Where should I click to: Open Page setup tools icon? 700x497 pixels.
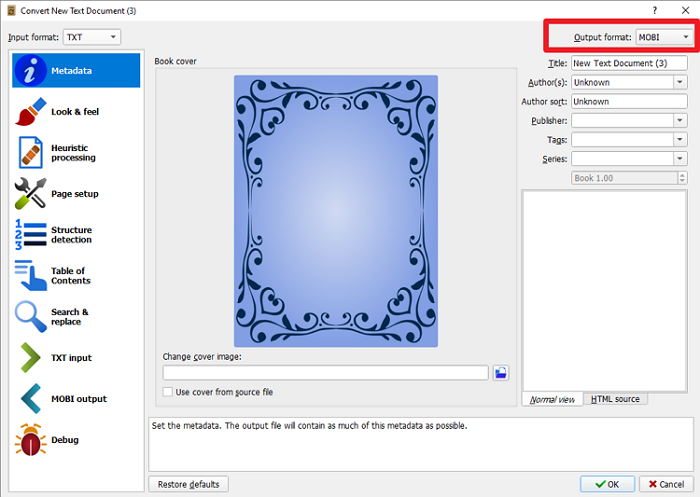(30, 194)
